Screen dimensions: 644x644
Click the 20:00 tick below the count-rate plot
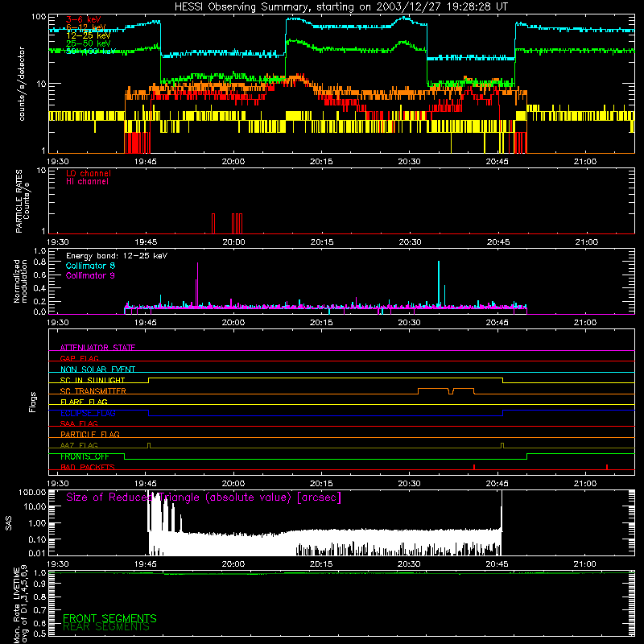point(233,162)
